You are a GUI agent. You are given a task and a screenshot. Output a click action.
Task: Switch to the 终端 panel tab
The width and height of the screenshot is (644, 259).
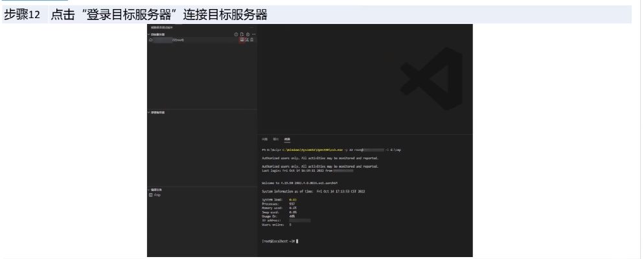pos(287,139)
